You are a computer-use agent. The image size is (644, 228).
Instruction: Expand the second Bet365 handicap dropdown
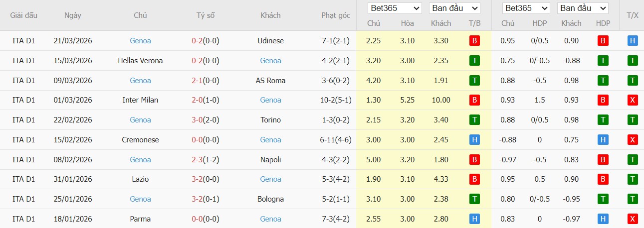pyautogui.click(x=526, y=8)
